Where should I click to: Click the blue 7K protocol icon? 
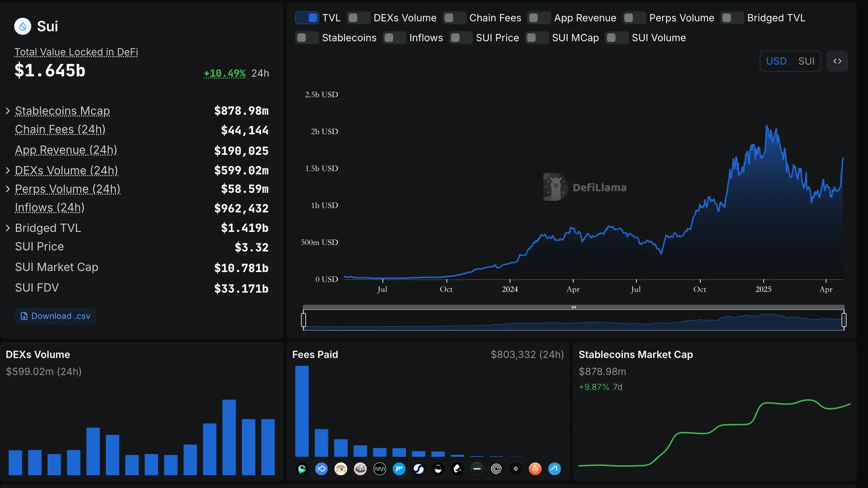[x=399, y=469]
